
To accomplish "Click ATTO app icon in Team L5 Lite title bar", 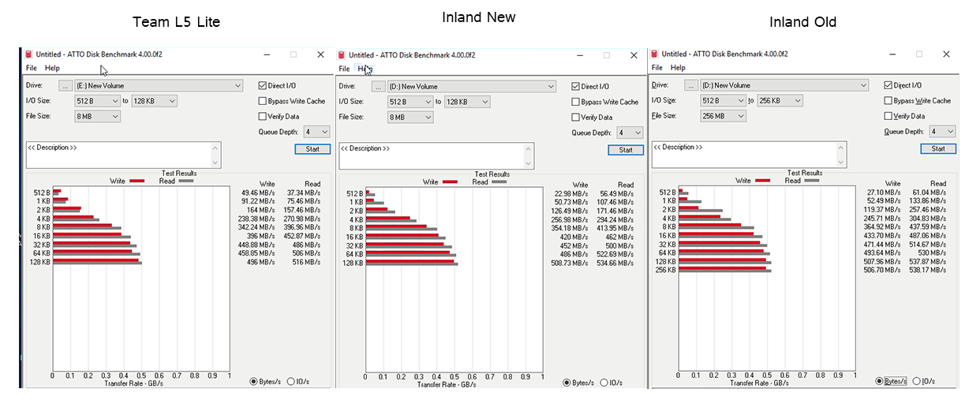I will (x=28, y=54).
